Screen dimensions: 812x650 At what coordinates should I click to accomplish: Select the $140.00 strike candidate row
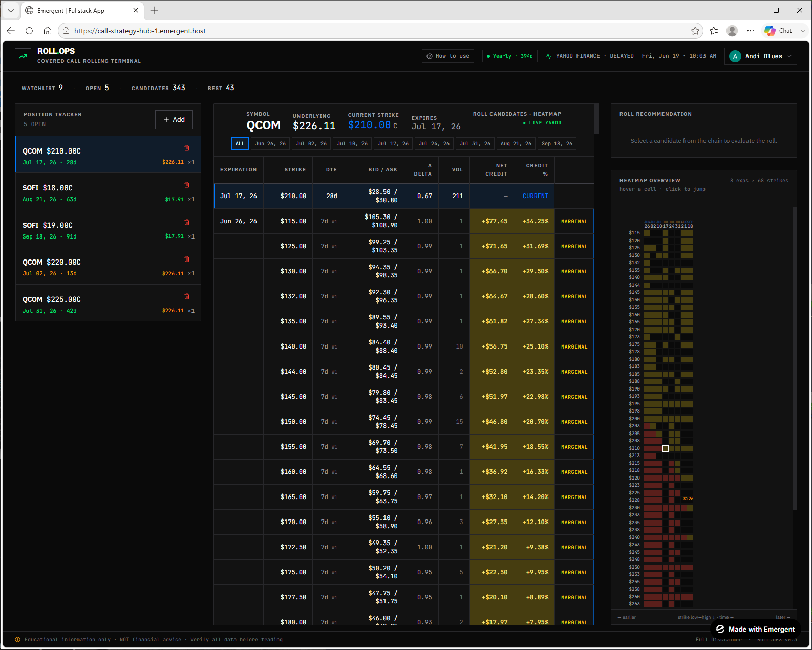pos(404,346)
